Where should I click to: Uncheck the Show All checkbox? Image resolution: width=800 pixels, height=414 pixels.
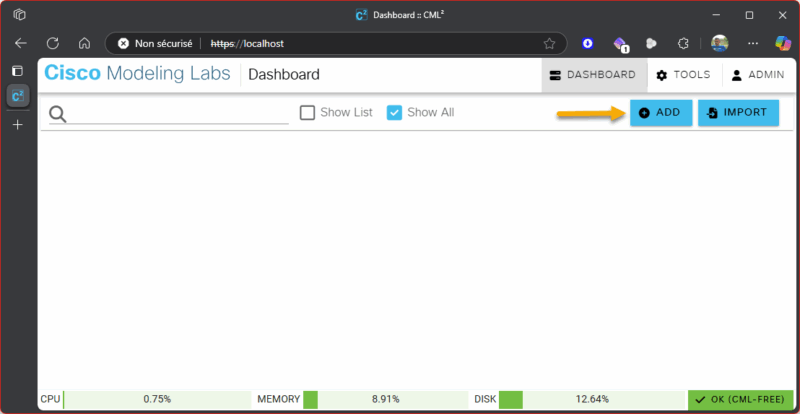click(x=394, y=112)
